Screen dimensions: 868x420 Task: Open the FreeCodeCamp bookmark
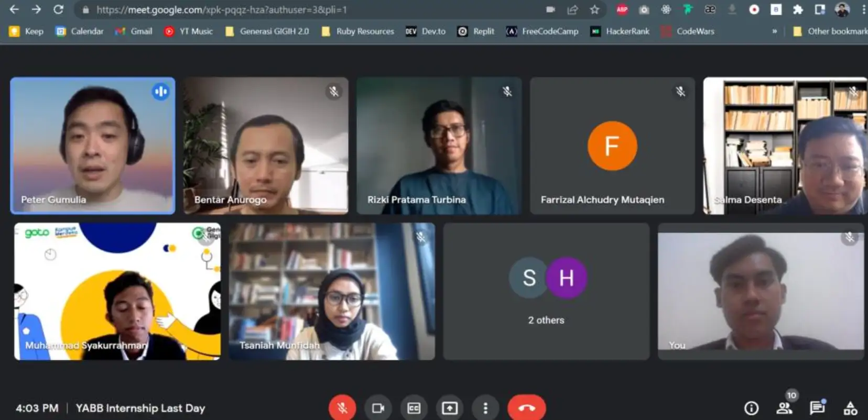[542, 31]
